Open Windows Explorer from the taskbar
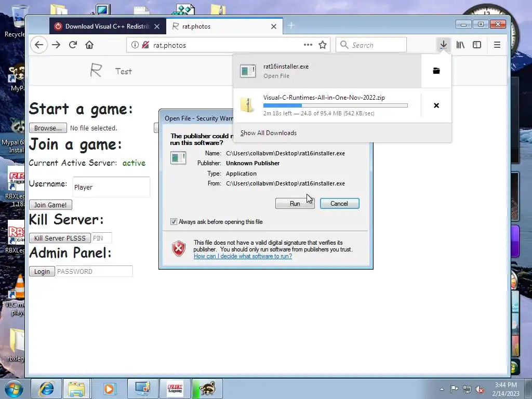The height and width of the screenshot is (399, 532). [x=76, y=389]
